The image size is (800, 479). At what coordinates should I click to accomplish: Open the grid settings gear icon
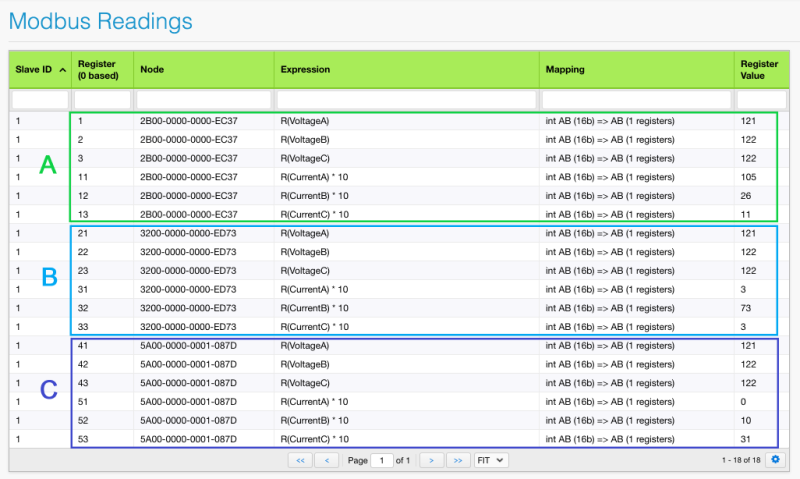click(776, 460)
